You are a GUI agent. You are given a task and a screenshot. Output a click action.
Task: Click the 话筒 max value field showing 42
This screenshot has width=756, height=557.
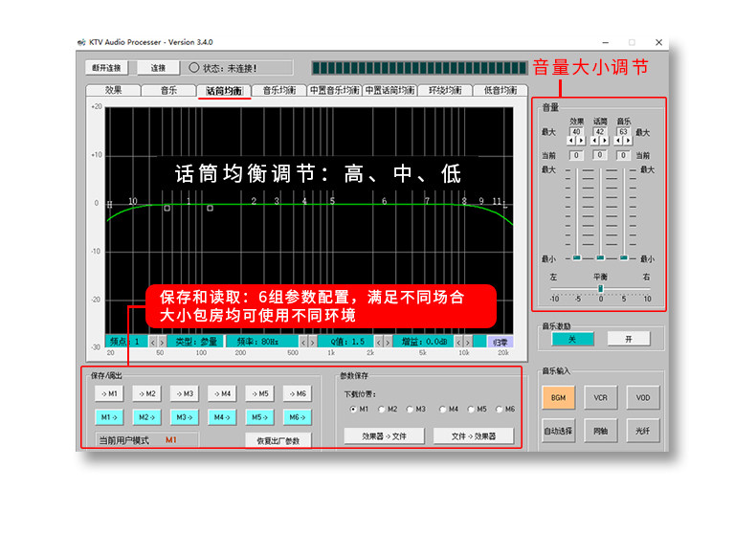[x=600, y=132]
